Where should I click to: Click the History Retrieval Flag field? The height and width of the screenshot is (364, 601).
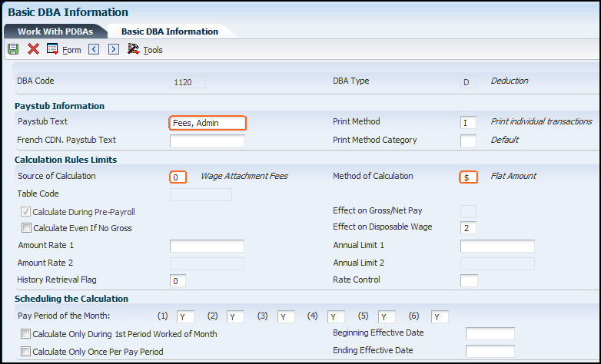[x=178, y=280]
